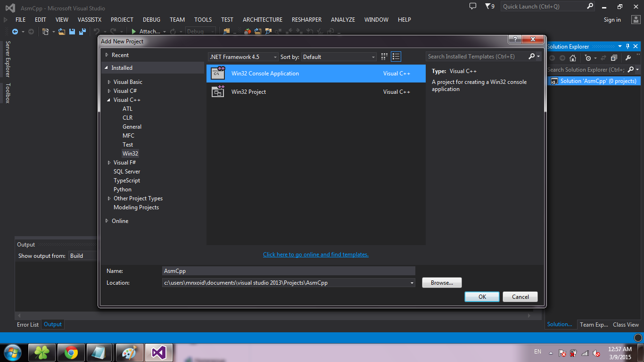Image resolution: width=644 pixels, height=362 pixels.
Task: Click the Home icon in Solution Explorer
Action: (573, 58)
